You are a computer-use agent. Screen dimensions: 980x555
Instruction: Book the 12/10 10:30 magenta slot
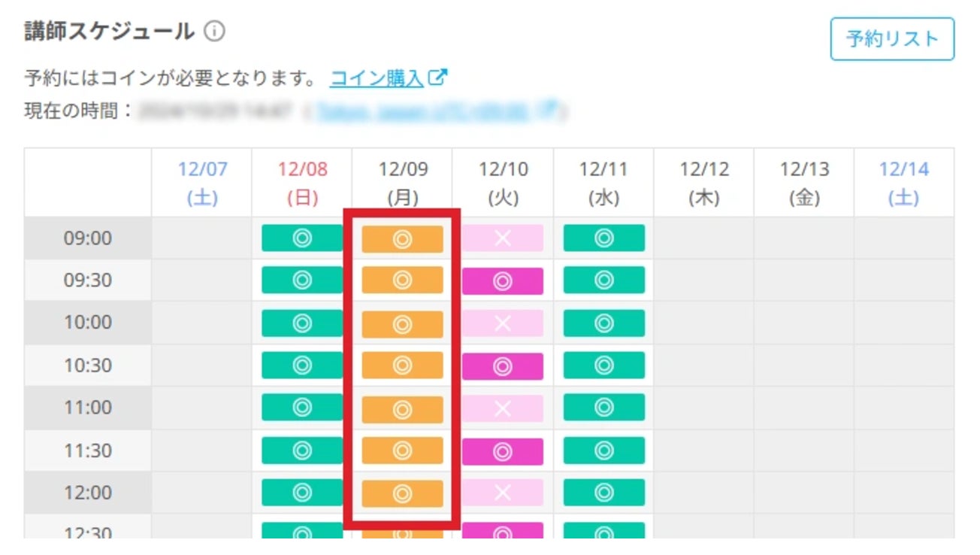click(503, 366)
